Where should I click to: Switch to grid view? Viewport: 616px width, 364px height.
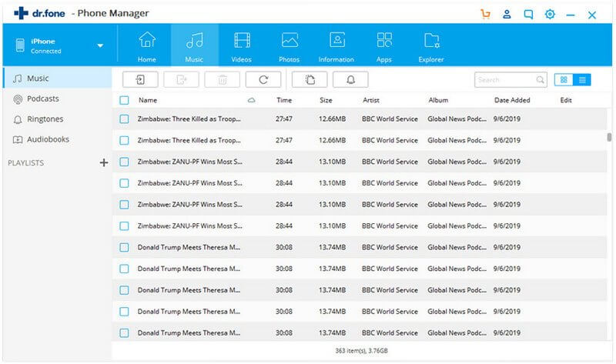(x=564, y=80)
